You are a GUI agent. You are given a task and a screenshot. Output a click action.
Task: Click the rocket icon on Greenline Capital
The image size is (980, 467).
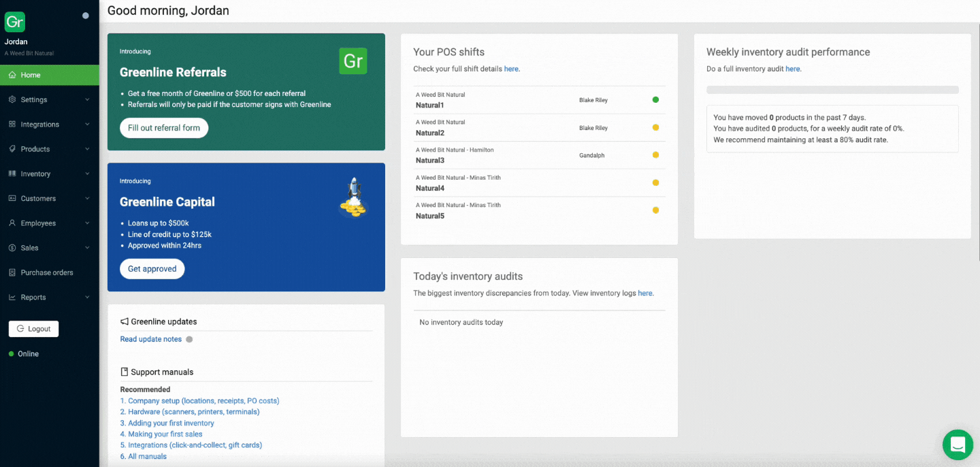(353, 197)
